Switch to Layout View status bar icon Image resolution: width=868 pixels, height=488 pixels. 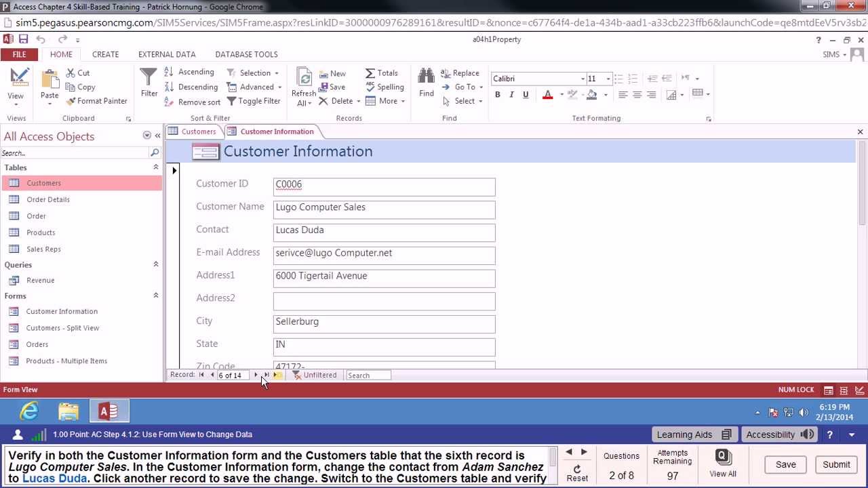pos(844,390)
